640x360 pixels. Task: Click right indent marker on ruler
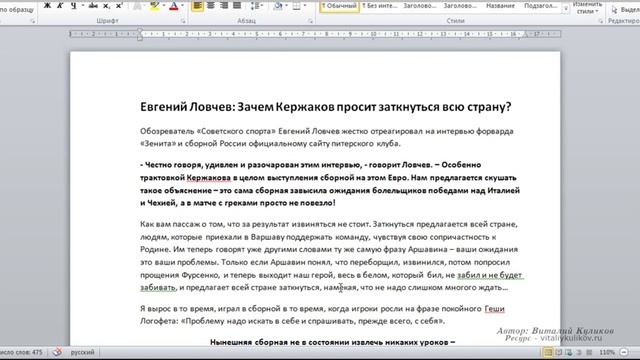(x=525, y=35)
